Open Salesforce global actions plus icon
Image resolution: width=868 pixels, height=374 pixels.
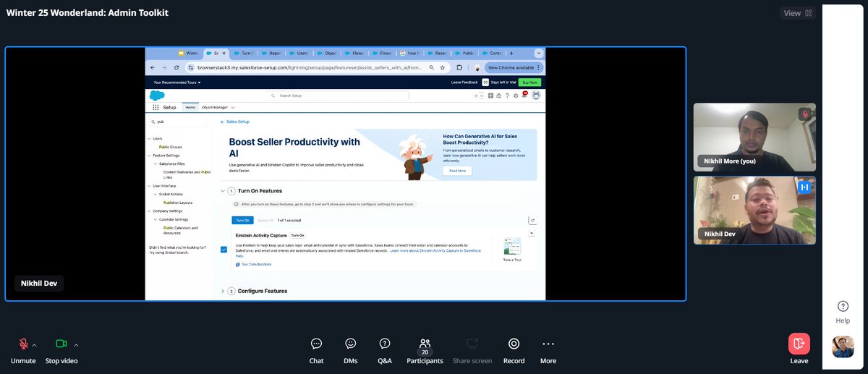coord(490,95)
